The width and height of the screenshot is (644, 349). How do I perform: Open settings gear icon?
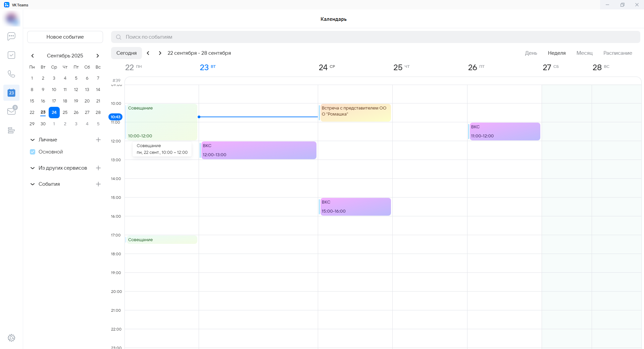11,338
